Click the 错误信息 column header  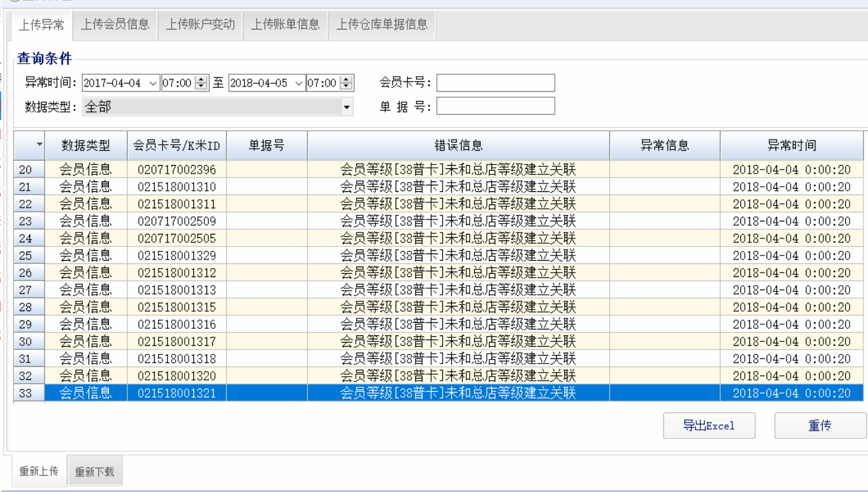point(459,145)
